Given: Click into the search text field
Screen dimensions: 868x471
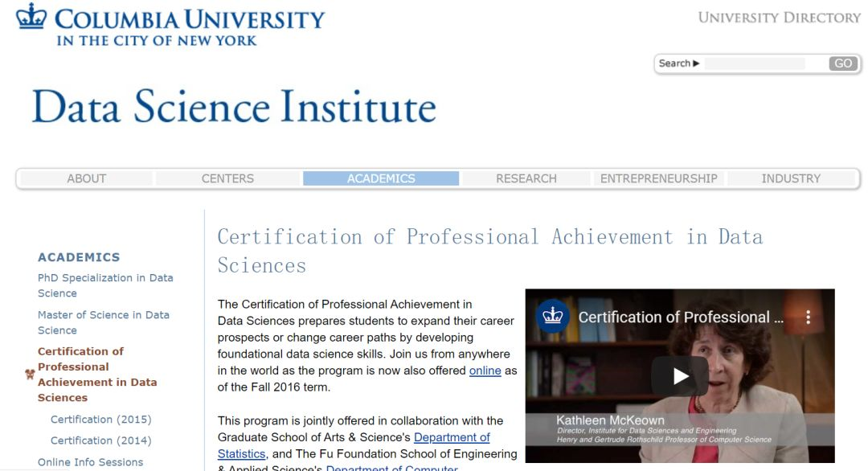Looking at the screenshot, I should click(764, 63).
